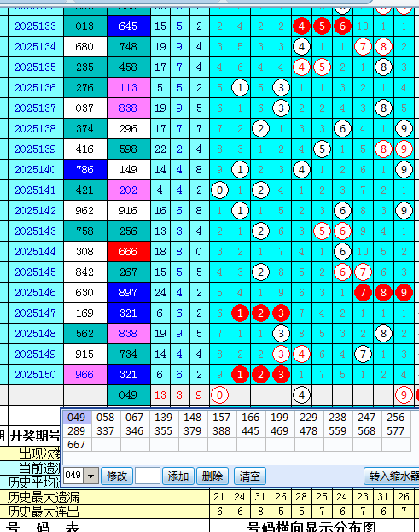
Task: Select number 058 in the number list
Action: pos(106,417)
